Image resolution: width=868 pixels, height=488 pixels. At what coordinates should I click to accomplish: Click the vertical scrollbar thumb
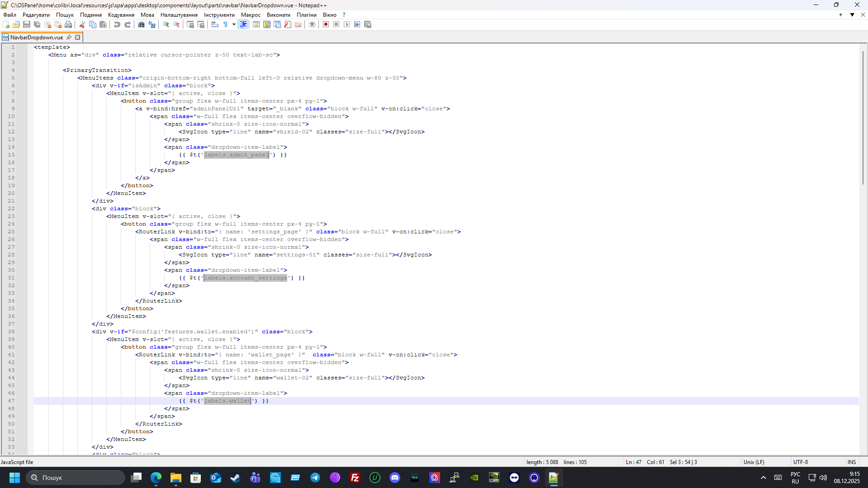pos(863,118)
